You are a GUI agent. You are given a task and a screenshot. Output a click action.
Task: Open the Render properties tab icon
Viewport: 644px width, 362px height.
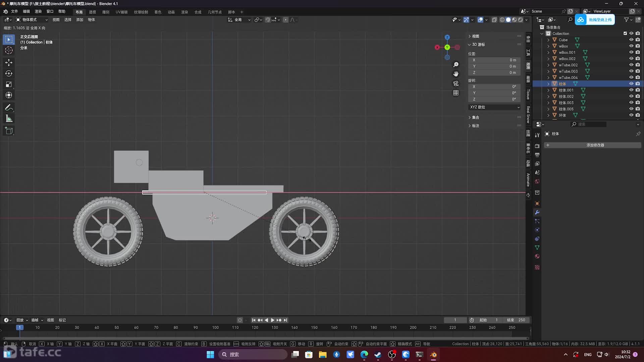[537, 146]
